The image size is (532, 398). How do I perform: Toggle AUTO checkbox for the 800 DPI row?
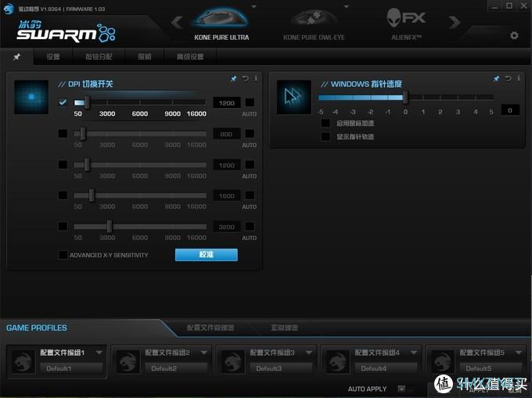[250, 134]
